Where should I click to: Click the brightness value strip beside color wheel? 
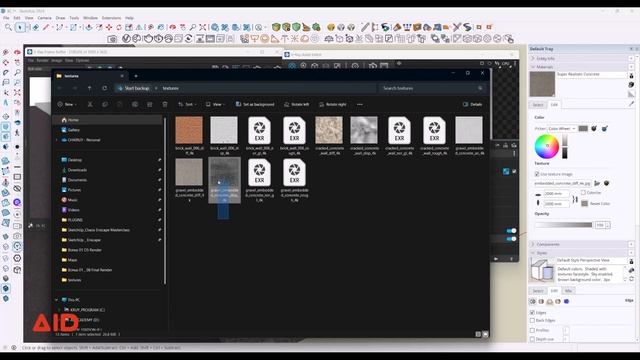tap(564, 147)
